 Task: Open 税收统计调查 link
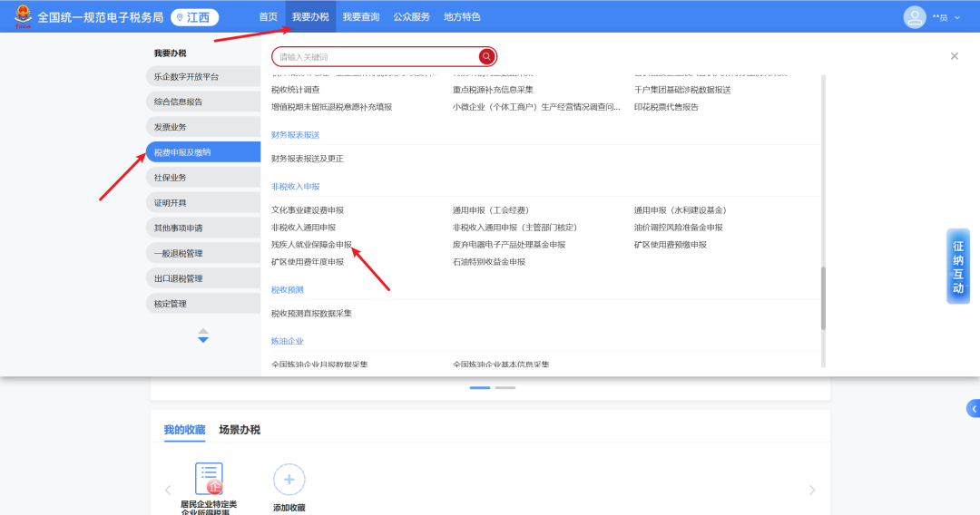(296, 90)
